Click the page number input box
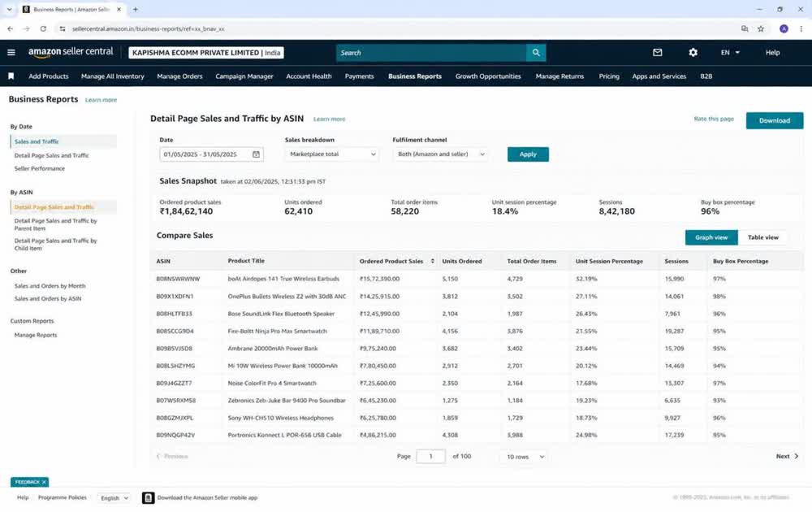812x512 pixels. tap(430, 457)
